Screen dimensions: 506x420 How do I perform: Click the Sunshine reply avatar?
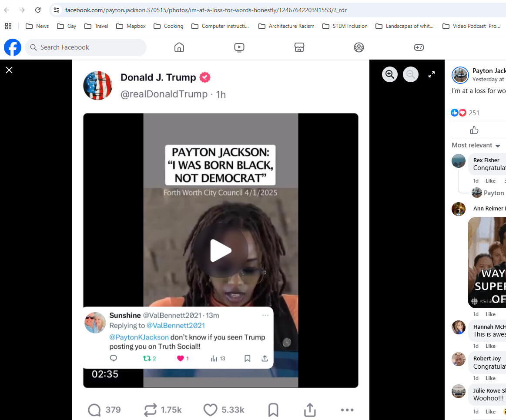(x=95, y=323)
